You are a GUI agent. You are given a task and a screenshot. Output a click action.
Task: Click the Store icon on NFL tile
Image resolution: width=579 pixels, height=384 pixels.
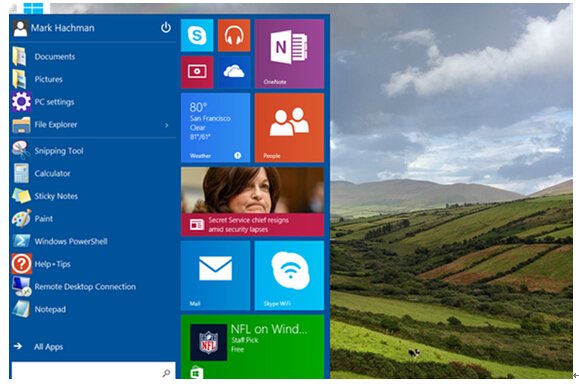pyautogui.click(x=196, y=373)
